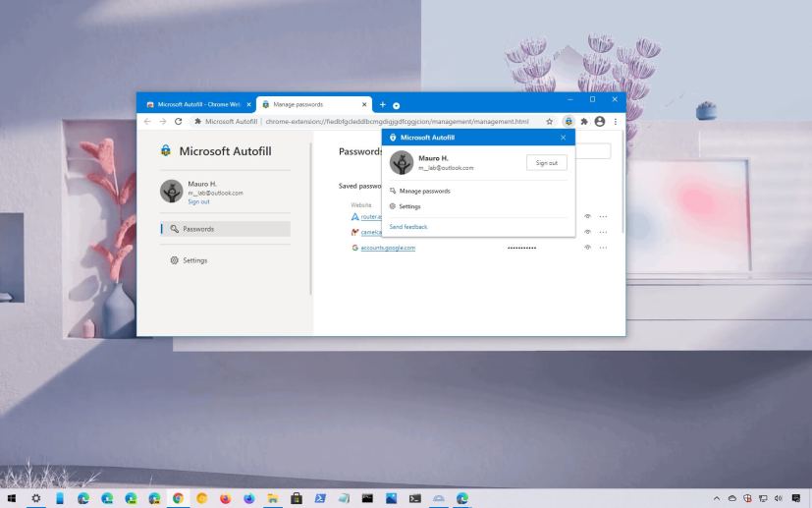
Task: Show the accounts.google.com password
Action: pyautogui.click(x=587, y=248)
